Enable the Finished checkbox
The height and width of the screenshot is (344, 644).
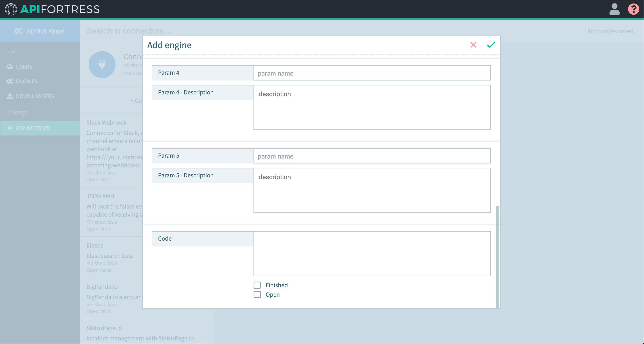tap(257, 285)
